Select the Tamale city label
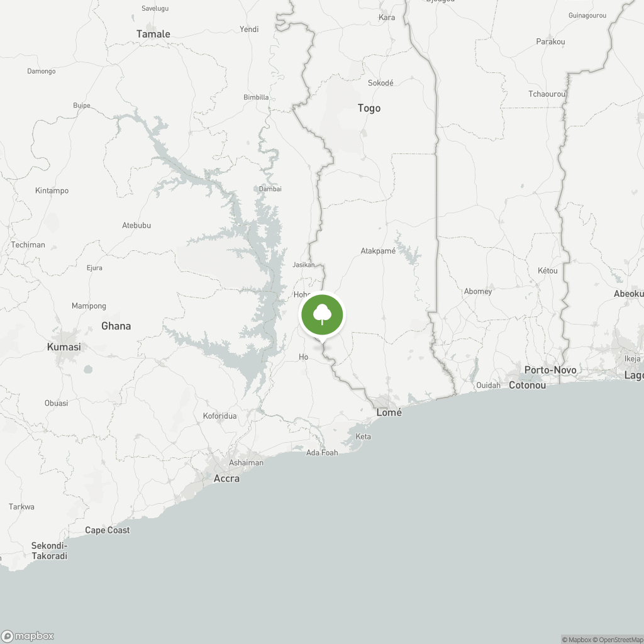The width and height of the screenshot is (644, 644). (153, 34)
